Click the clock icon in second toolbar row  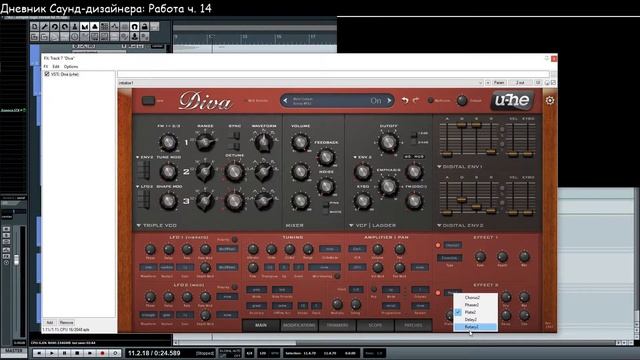tap(75, 37)
